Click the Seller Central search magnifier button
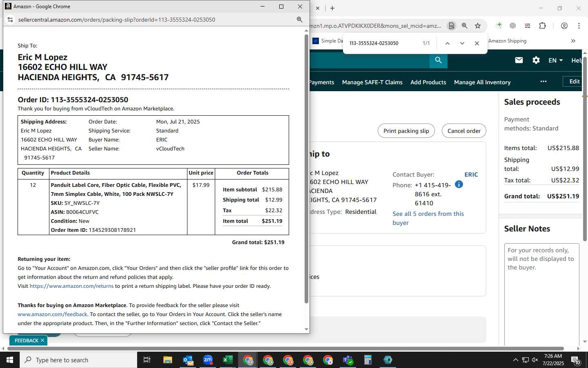The width and height of the screenshot is (588, 368). click(439, 61)
